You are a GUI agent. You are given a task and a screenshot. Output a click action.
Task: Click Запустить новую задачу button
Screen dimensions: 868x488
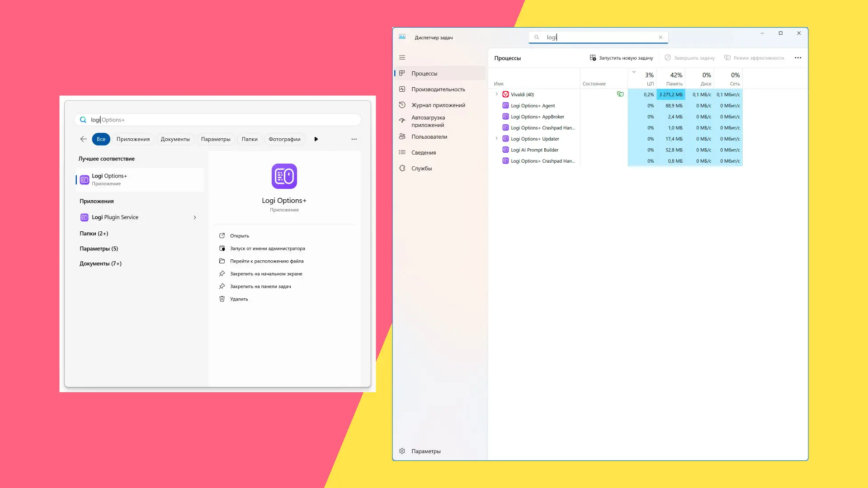[621, 58]
